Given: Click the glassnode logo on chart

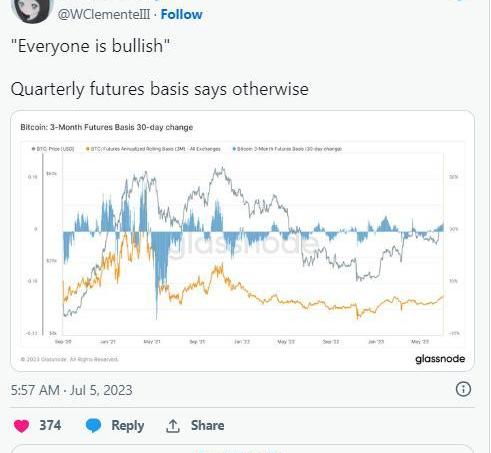Looking at the screenshot, I should click(x=440, y=359).
